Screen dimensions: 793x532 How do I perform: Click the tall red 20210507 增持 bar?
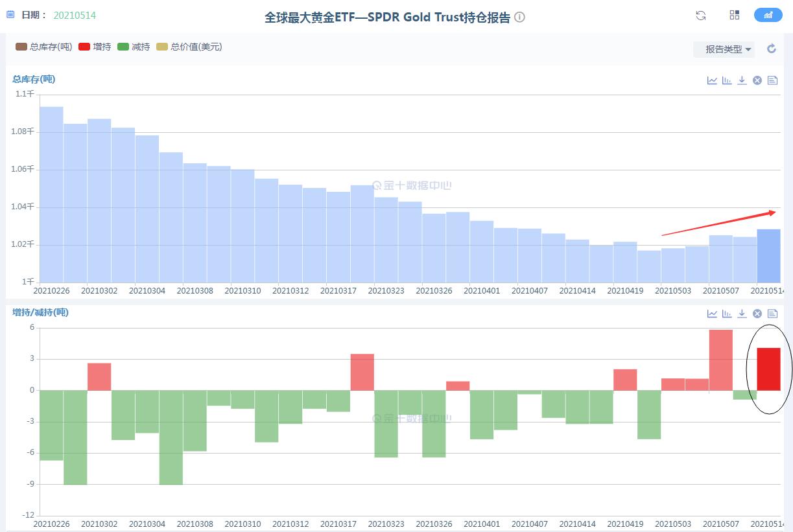(x=721, y=360)
